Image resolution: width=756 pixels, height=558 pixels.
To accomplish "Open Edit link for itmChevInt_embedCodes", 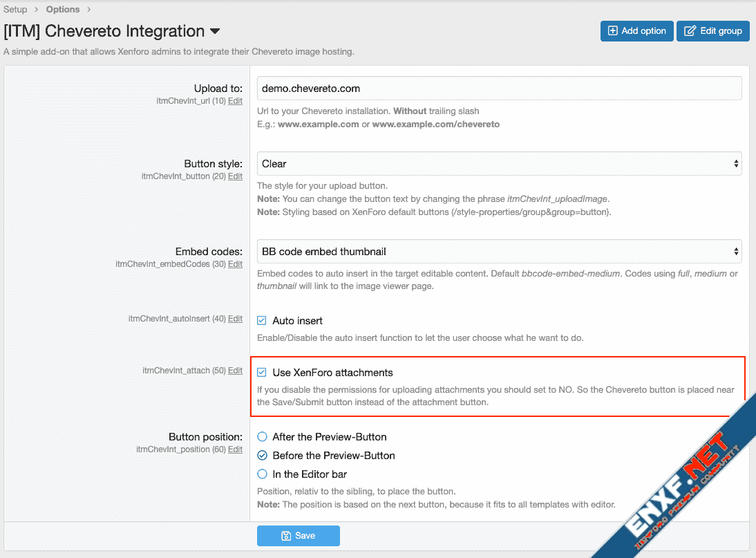I will pyautogui.click(x=235, y=264).
